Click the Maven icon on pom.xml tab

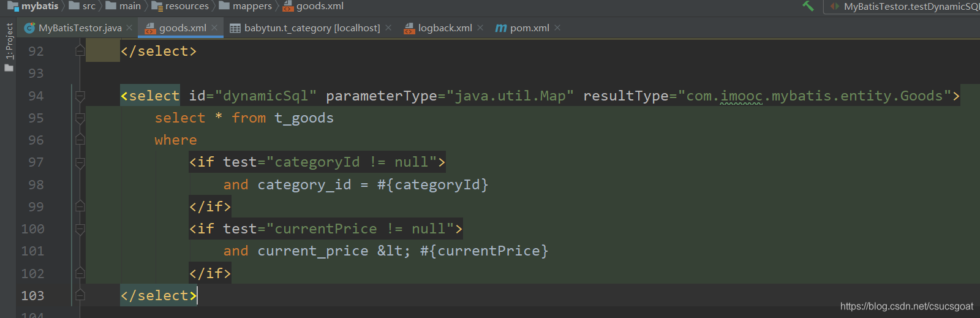pos(501,28)
